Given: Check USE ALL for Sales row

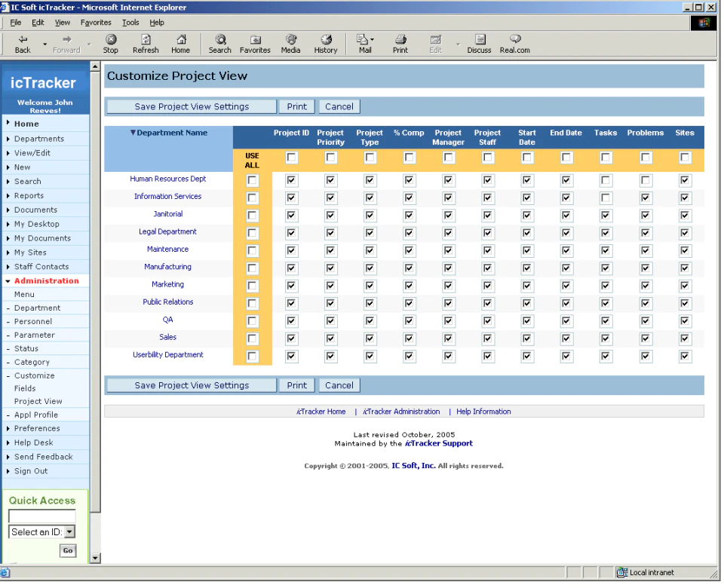Looking at the screenshot, I should (x=252, y=338).
